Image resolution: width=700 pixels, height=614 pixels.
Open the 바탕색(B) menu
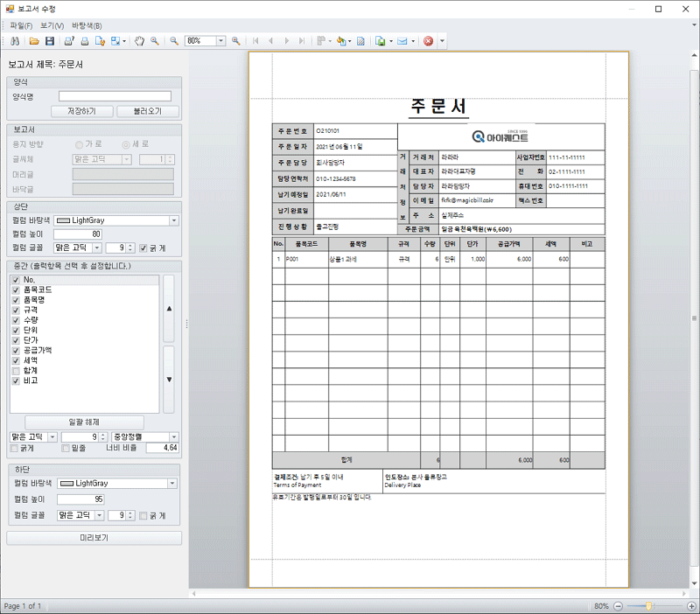tap(87, 25)
